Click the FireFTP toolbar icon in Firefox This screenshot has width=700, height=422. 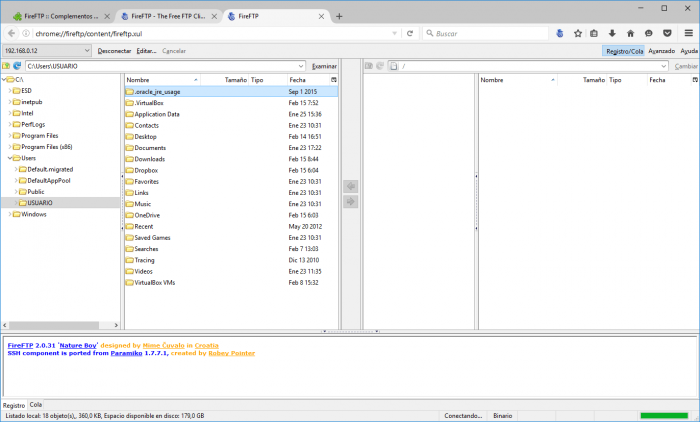(560, 33)
